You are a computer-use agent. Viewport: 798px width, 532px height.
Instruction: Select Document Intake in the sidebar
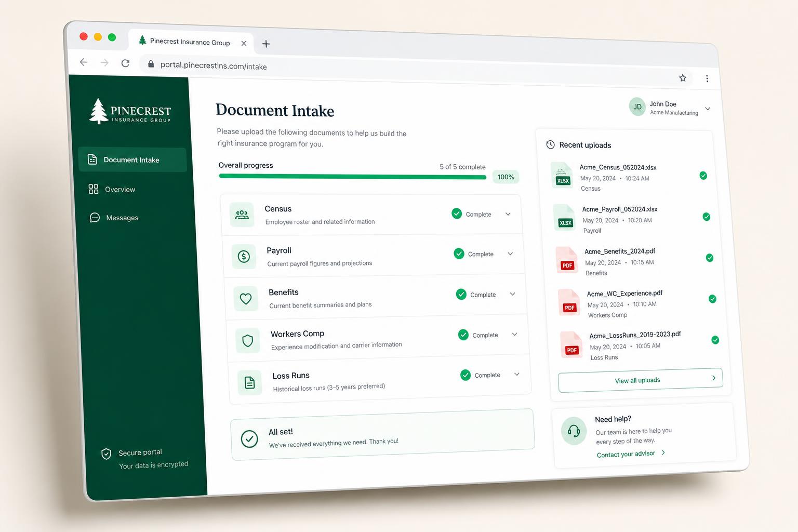[x=132, y=159]
